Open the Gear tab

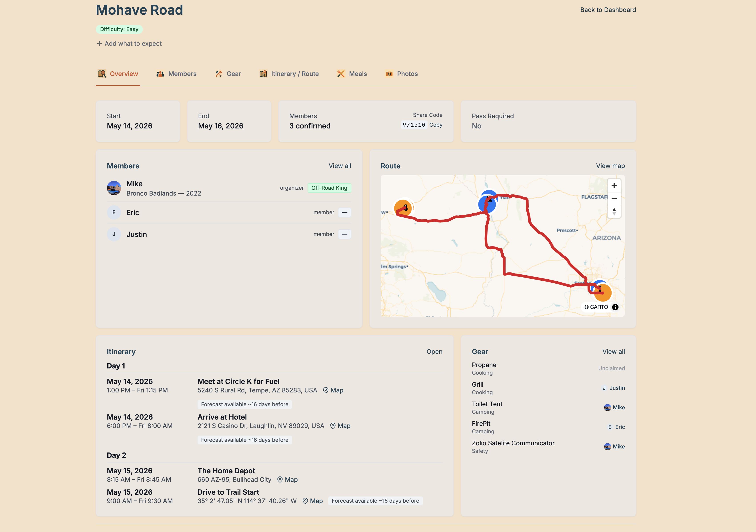[228, 74]
